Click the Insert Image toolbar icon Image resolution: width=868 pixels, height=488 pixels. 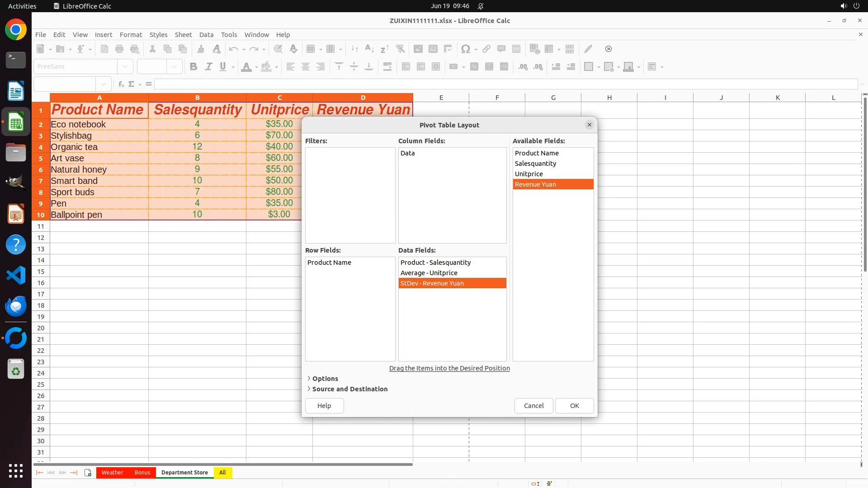pyautogui.click(x=418, y=49)
